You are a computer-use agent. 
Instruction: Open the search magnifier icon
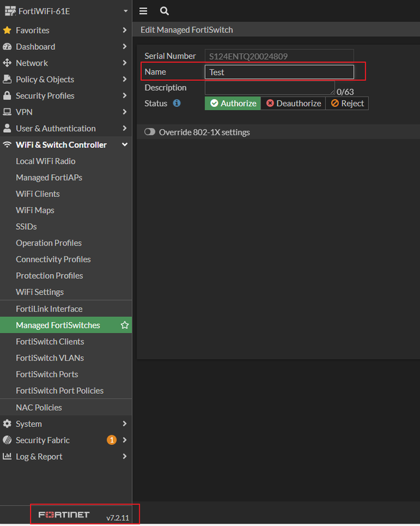tap(164, 11)
